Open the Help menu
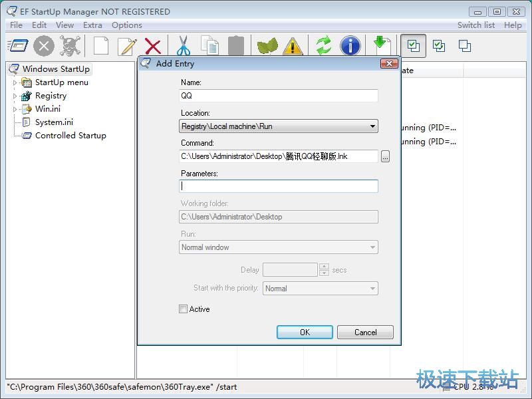The image size is (532, 399). click(x=513, y=25)
